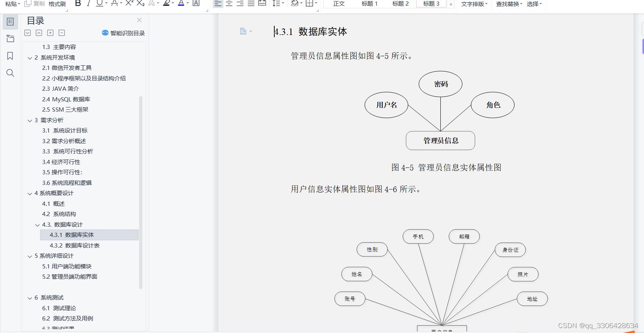Apply Bold formatting
The image size is (644, 333).
pos(78,3)
